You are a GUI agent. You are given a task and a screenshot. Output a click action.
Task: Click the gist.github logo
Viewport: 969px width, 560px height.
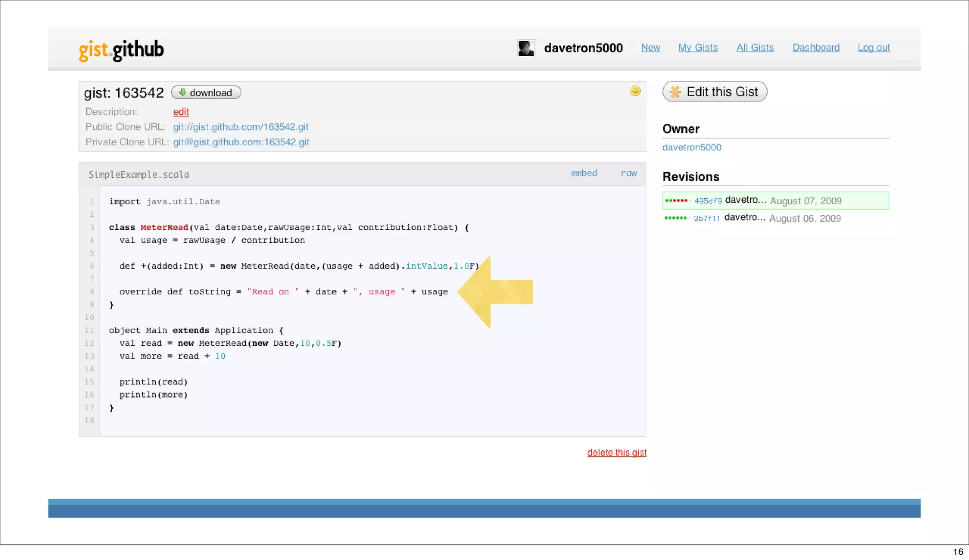121,50
